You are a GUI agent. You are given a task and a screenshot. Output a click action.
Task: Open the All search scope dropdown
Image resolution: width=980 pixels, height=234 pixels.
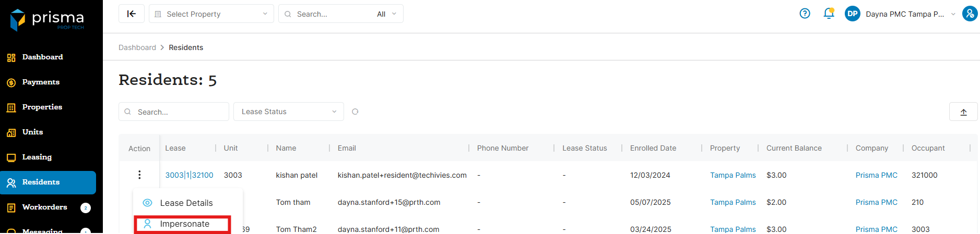point(386,14)
